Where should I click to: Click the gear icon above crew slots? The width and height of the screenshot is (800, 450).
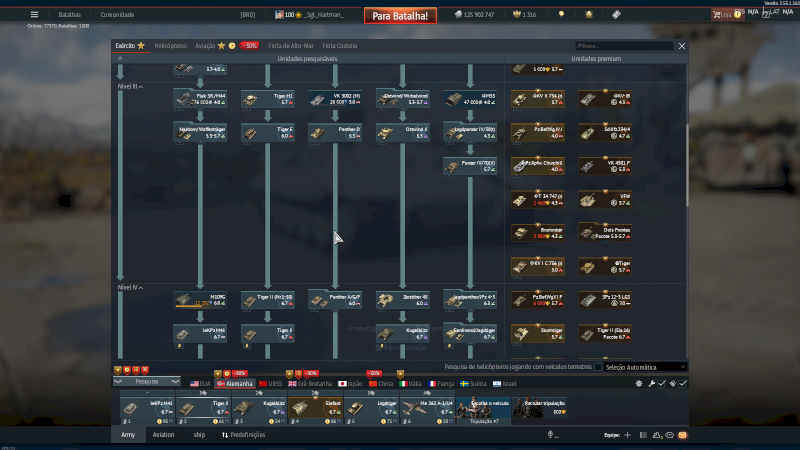tap(639, 384)
